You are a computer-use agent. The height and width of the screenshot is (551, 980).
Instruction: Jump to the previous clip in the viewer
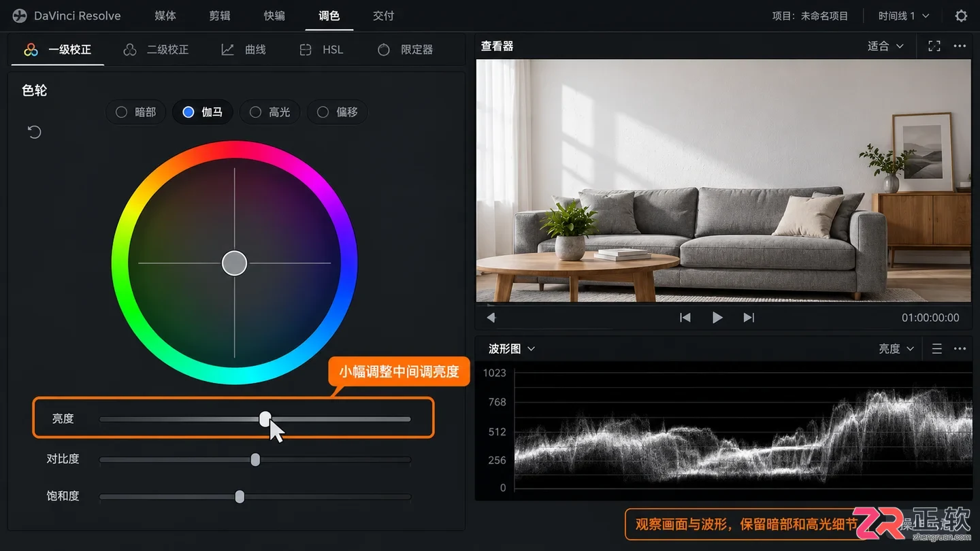(x=685, y=318)
